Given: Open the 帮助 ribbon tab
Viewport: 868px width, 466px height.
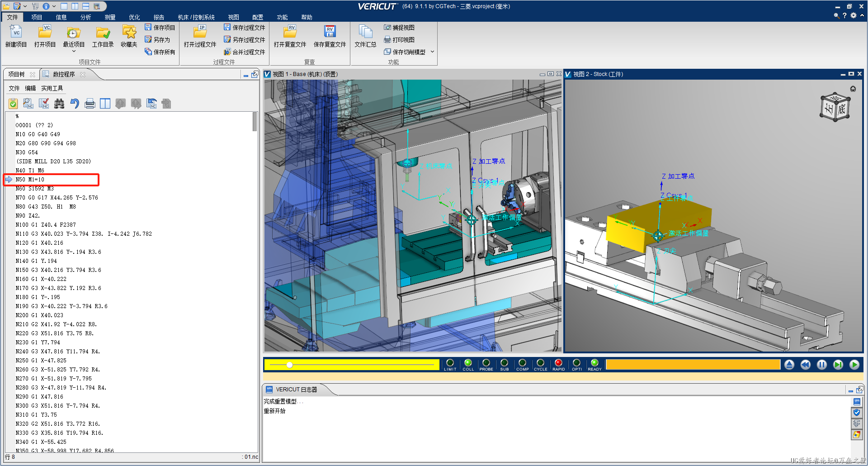Looking at the screenshot, I should coord(307,17).
